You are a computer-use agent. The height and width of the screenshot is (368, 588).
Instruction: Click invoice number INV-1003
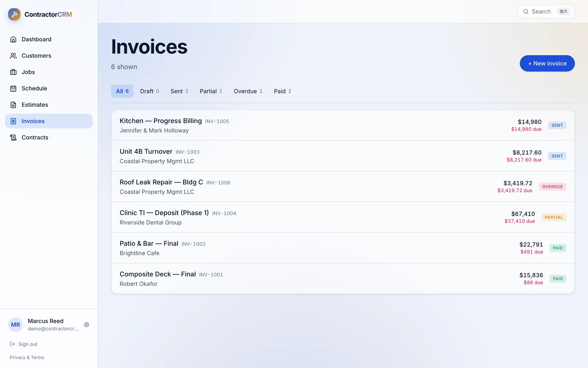tap(187, 152)
